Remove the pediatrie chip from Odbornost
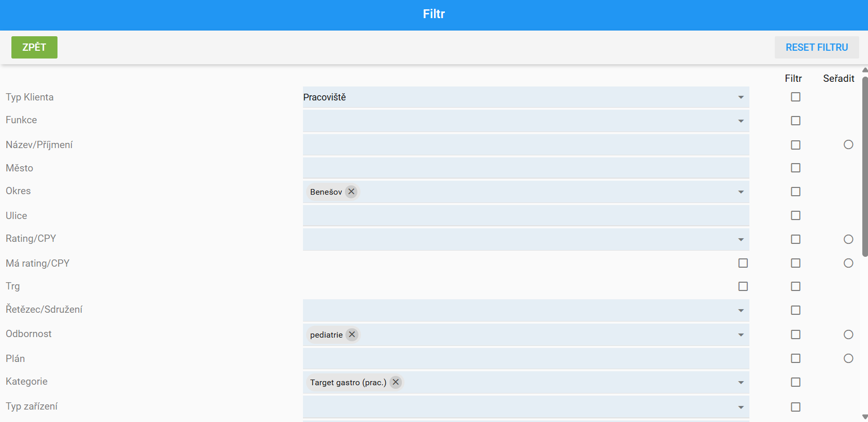Viewport: 868px width, 422px height. [352, 334]
